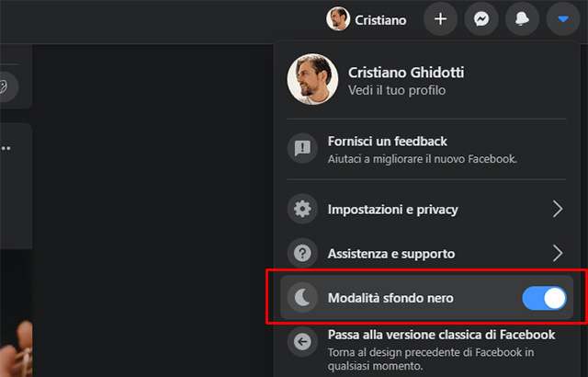The width and height of the screenshot is (588, 377).
Task: Expand the Impostazioni e privacy chevron
Action: [x=557, y=209]
